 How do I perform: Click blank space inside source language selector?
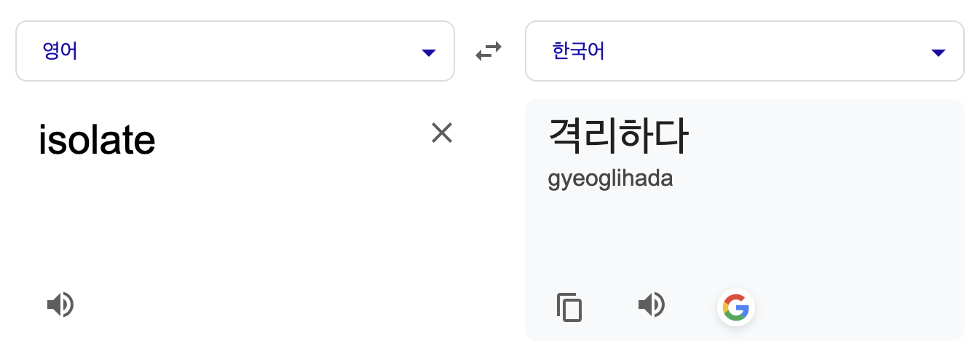pyautogui.click(x=248, y=51)
